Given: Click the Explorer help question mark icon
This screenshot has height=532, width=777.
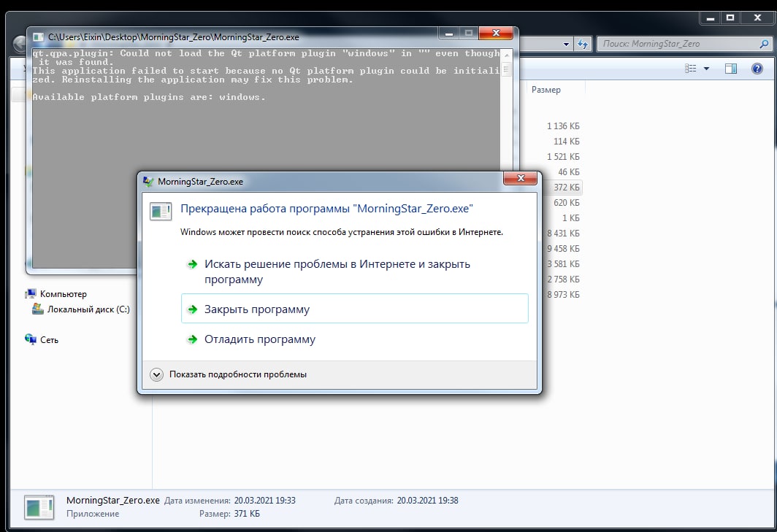Looking at the screenshot, I should click(x=757, y=69).
